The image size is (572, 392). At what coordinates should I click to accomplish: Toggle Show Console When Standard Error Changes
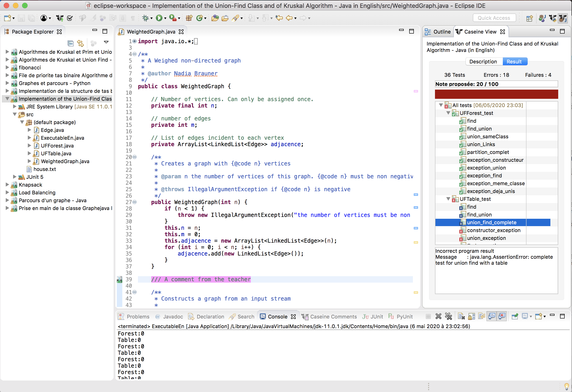502,316
